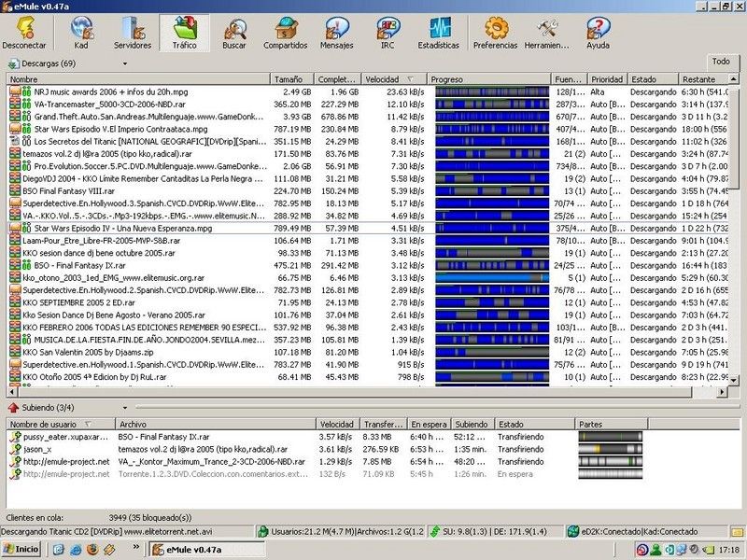Sort downloads by Nombre column
The height and width of the screenshot is (560, 747).
[x=138, y=79]
